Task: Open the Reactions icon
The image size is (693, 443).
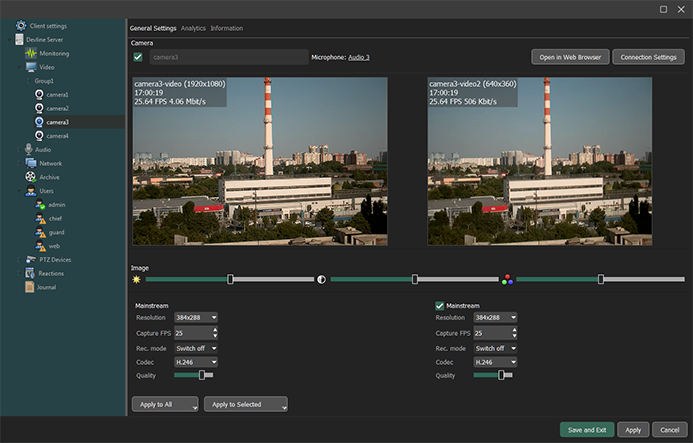Action: point(30,273)
